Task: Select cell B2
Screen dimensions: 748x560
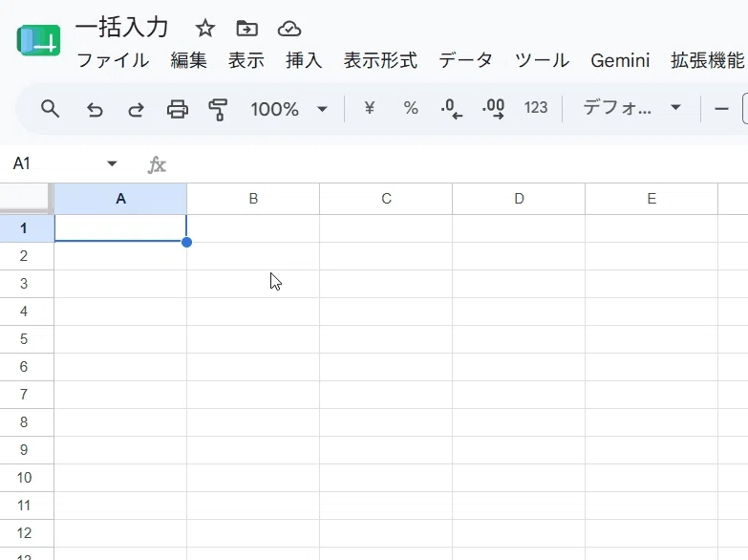Action: (253, 256)
